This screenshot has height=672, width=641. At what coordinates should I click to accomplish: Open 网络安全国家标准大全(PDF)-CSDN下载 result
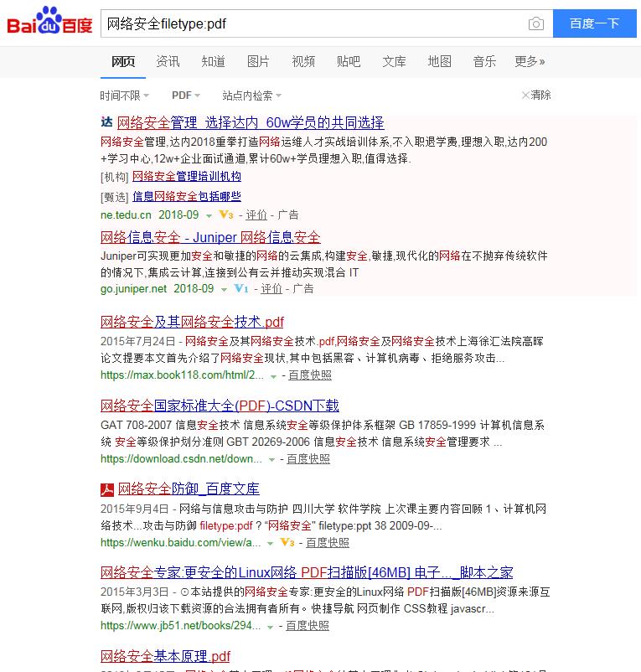coord(220,406)
